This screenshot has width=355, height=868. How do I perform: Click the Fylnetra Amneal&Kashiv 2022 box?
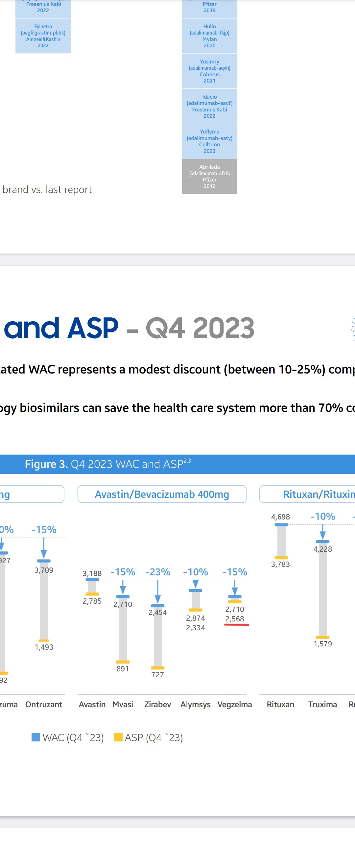pyautogui.click(x=43, y=36)
